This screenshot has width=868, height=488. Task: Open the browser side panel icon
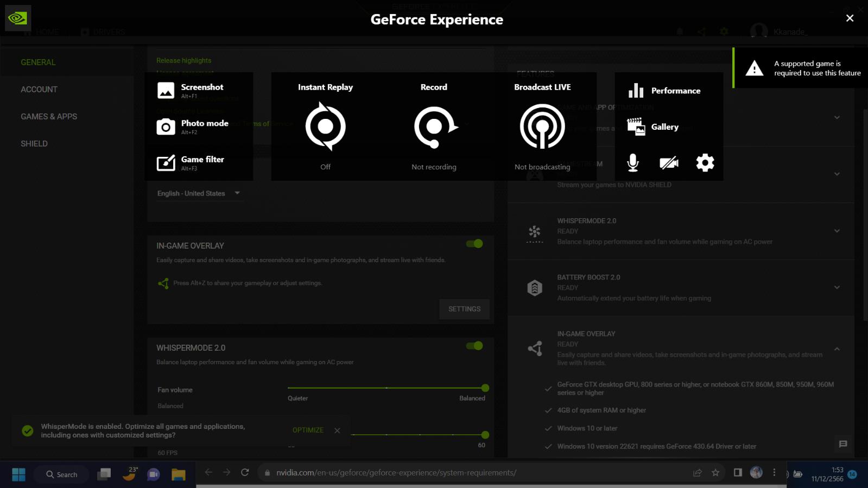tap(738, 472)
